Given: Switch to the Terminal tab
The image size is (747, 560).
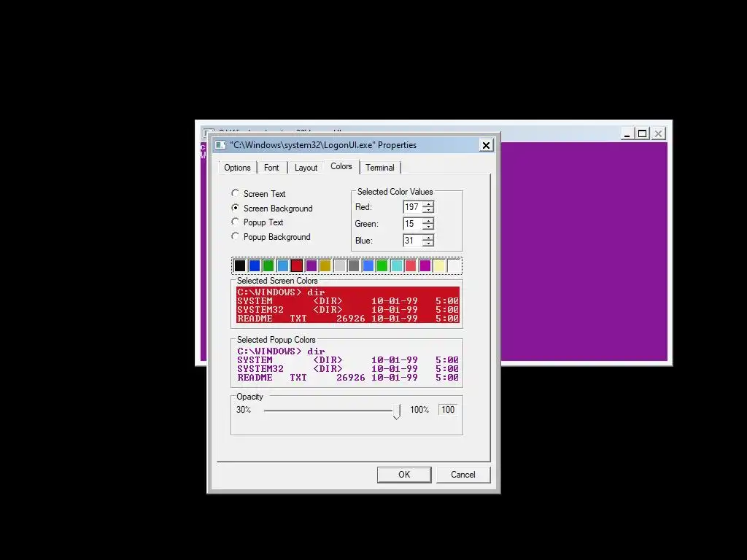Looking at the screenshot, I should [x=379, y=168].
